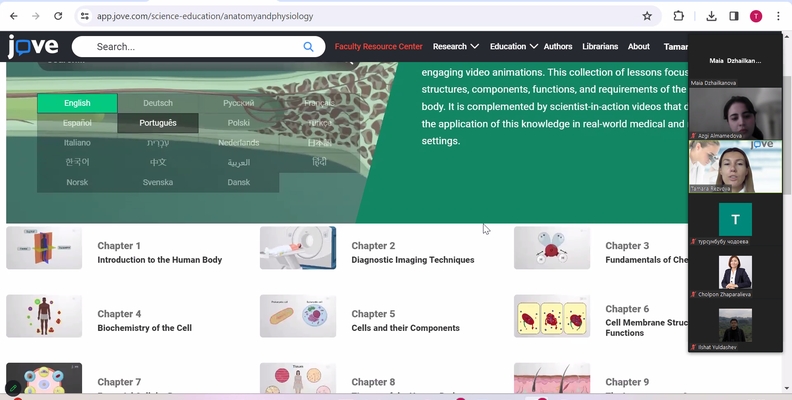Open Chapter 3 thumbnail image
The width and height of the screenshot is (792, 400).
tap(552, 247)
